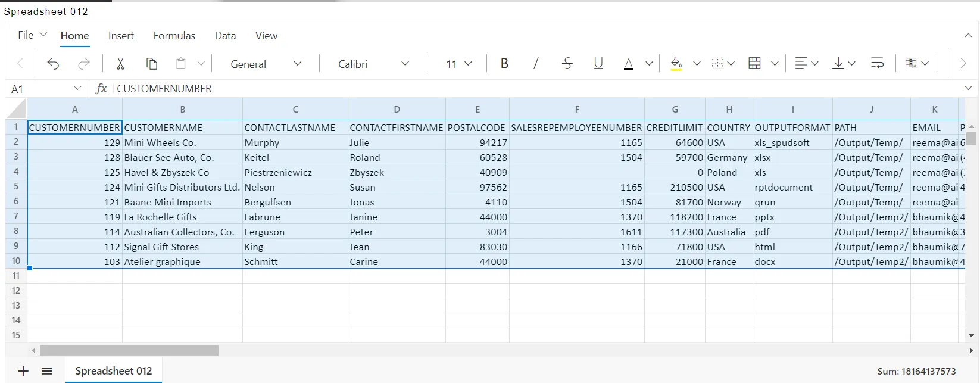980x383 pixels.
Task: Click the Cut scissors icon
Action: click(120, 64)
